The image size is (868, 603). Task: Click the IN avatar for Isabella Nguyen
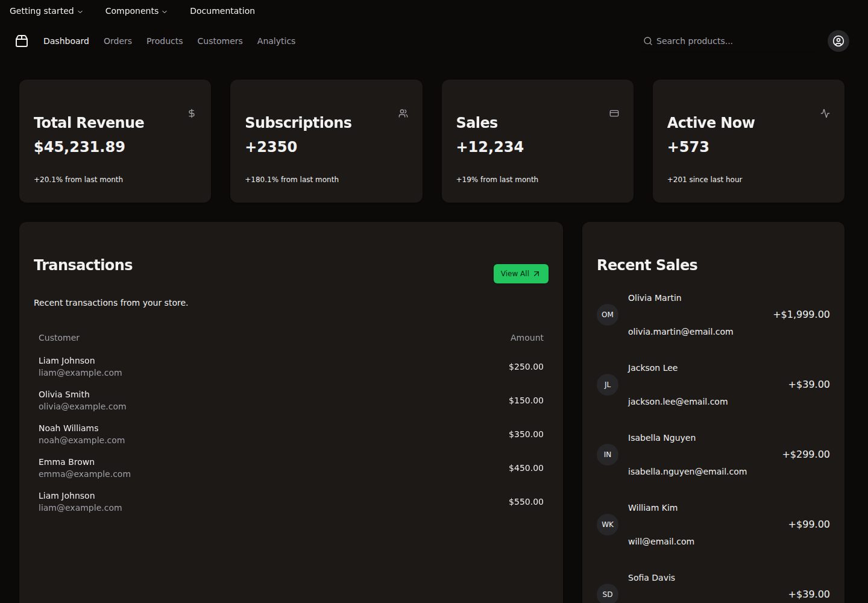608,455
